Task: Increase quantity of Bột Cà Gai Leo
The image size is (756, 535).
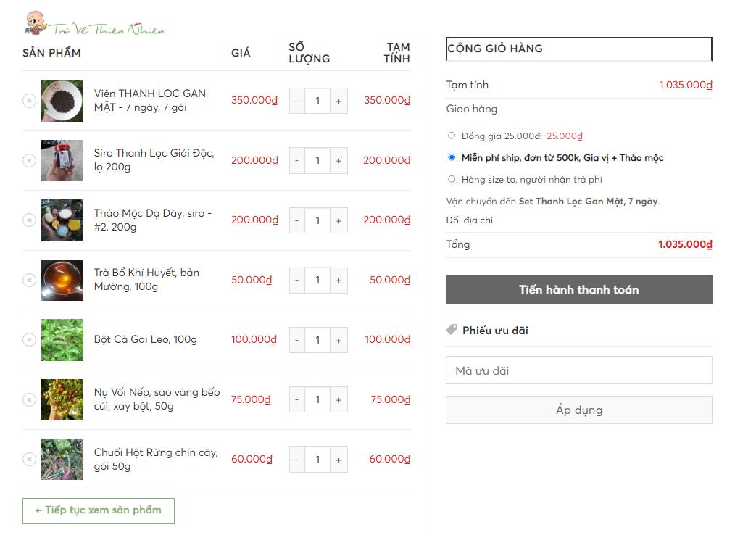Action: point(338,340)
